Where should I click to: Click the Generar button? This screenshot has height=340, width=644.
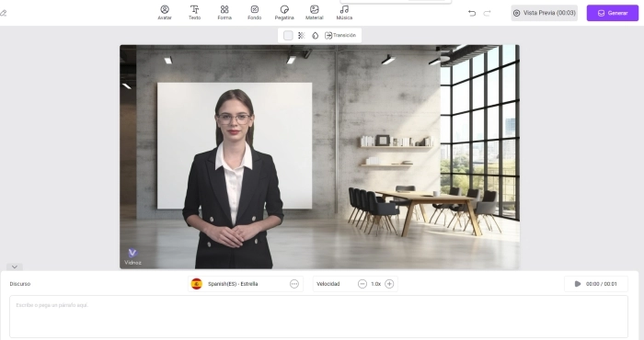pos(613,13)
